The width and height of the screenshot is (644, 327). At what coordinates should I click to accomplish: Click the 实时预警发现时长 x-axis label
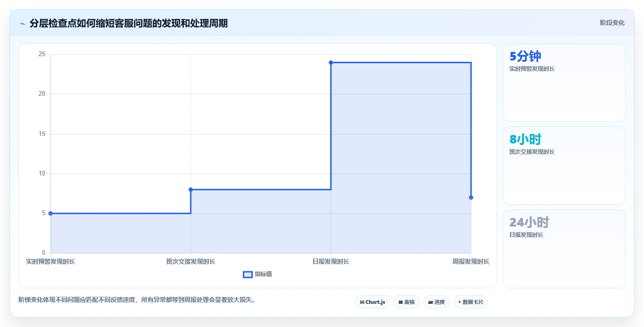pyautogui.click(x=51, y=261)
